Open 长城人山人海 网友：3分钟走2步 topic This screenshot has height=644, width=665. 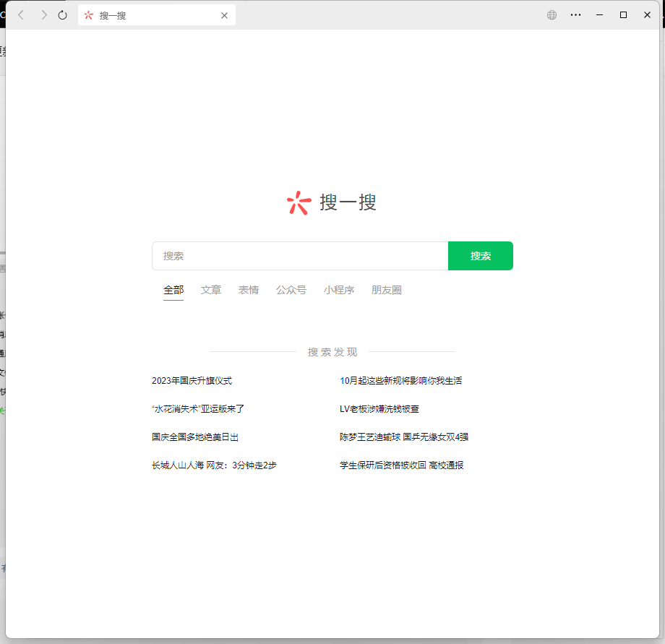214,465
